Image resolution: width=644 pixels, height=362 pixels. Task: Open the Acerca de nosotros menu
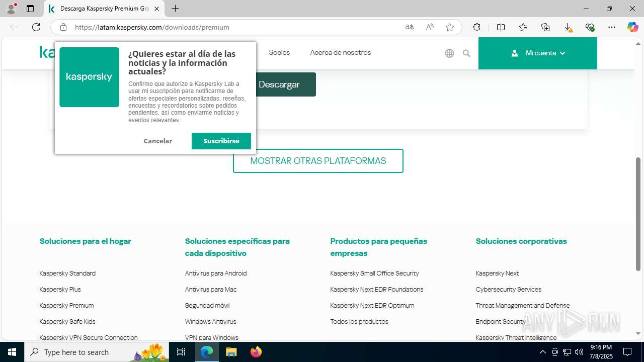(x=341, y=52)
